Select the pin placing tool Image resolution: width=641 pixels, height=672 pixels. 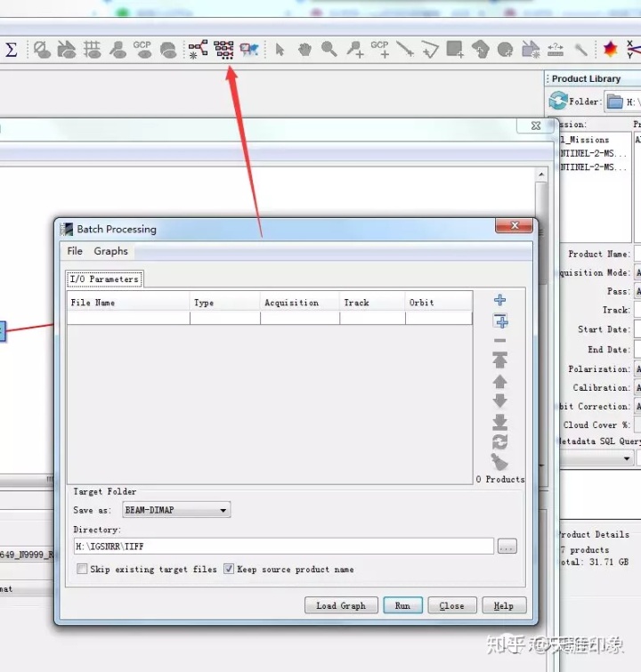click(355, 49)
